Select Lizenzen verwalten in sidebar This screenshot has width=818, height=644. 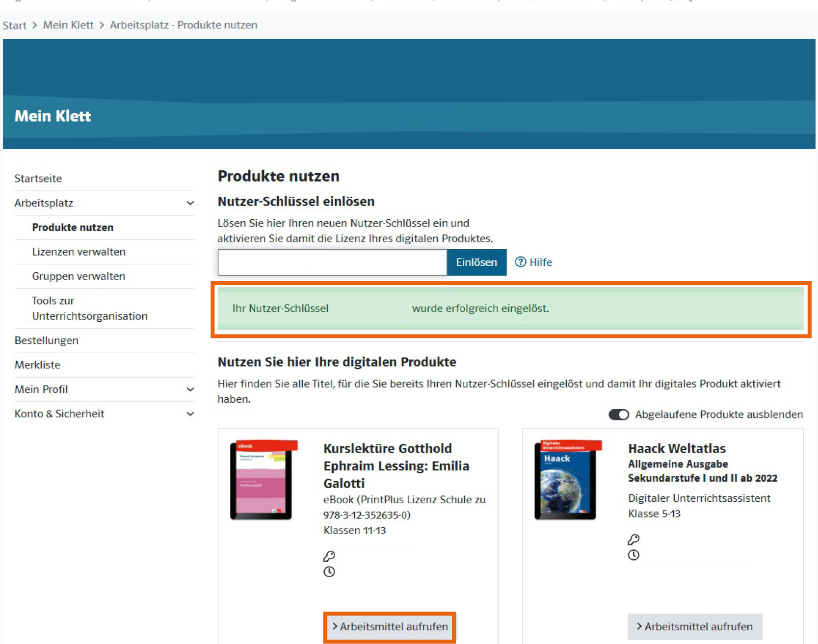[x=79, y=252]
